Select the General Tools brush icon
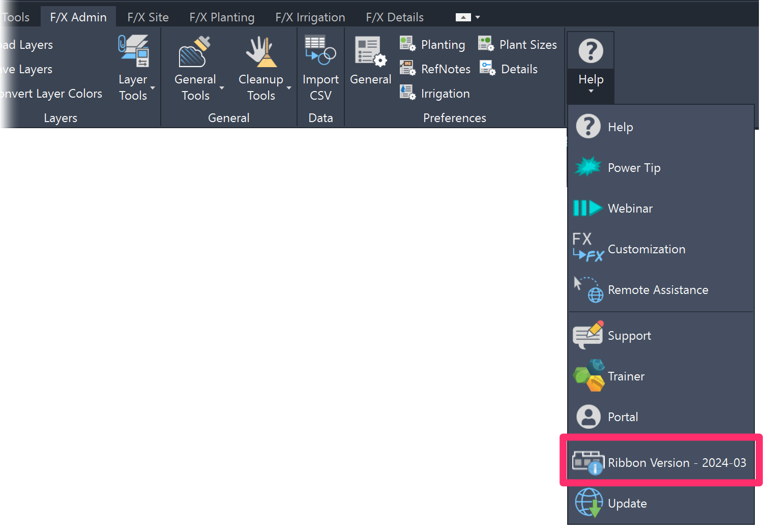 point(195,49)
